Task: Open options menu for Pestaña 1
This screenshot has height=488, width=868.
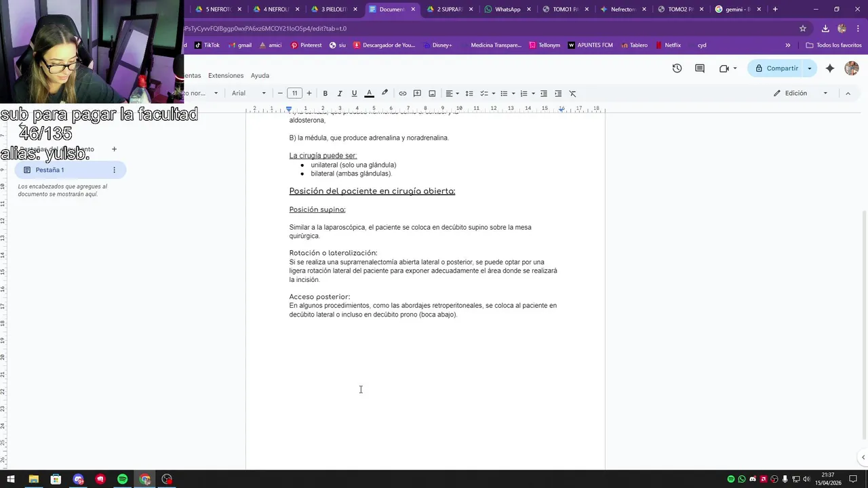Action: 114,170
